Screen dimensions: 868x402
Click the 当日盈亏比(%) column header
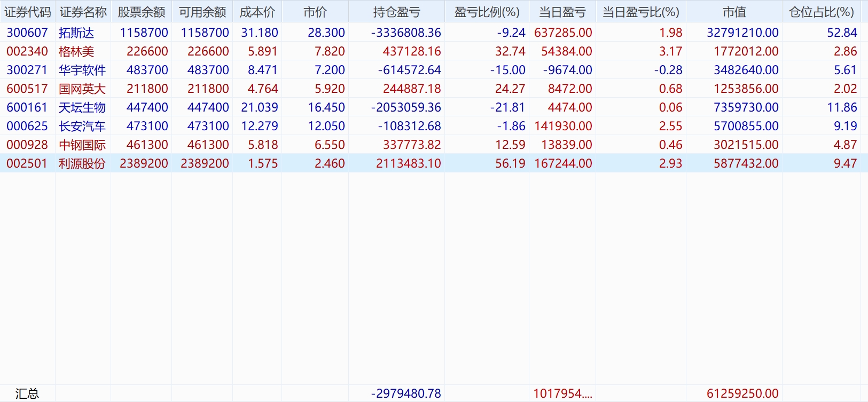click(x=641, y=12)
